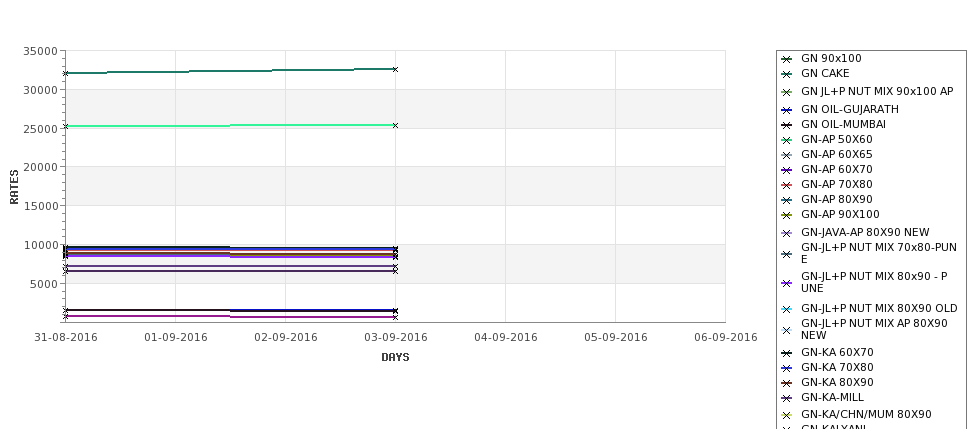Click the GN CAKE legend marker icon
Viewport: 975px width, 429px height.
786,74
